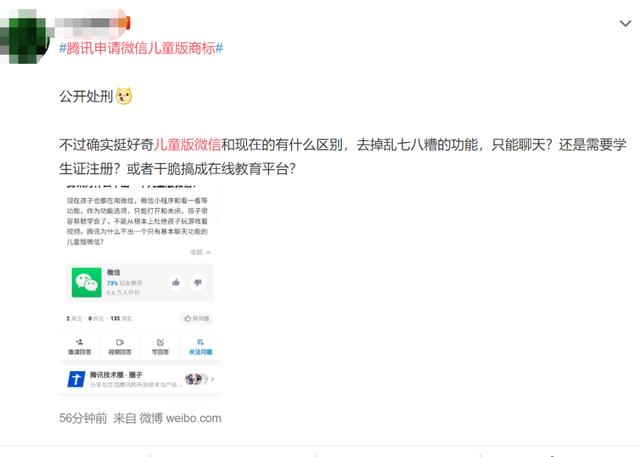Expand 腾讯技术圈·圈子 via right arrow chevron

coord(213,379)
